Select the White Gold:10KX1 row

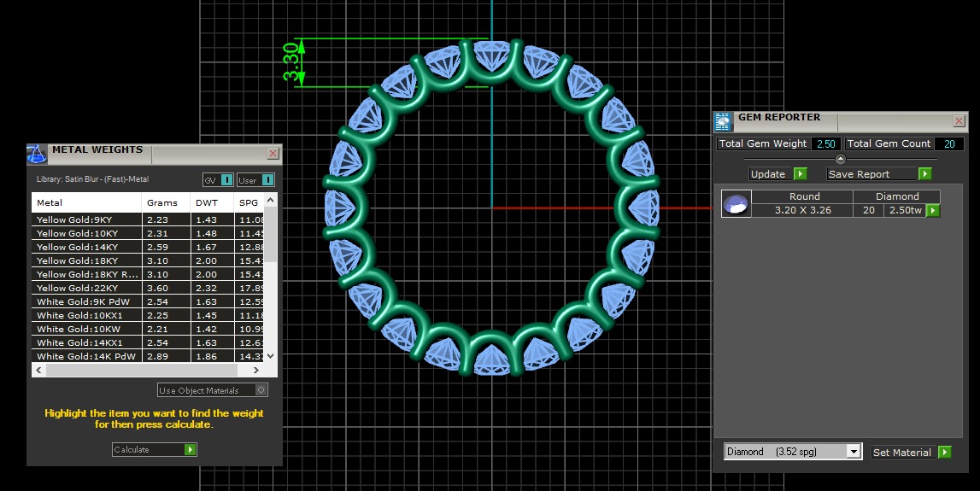point(148,315)
